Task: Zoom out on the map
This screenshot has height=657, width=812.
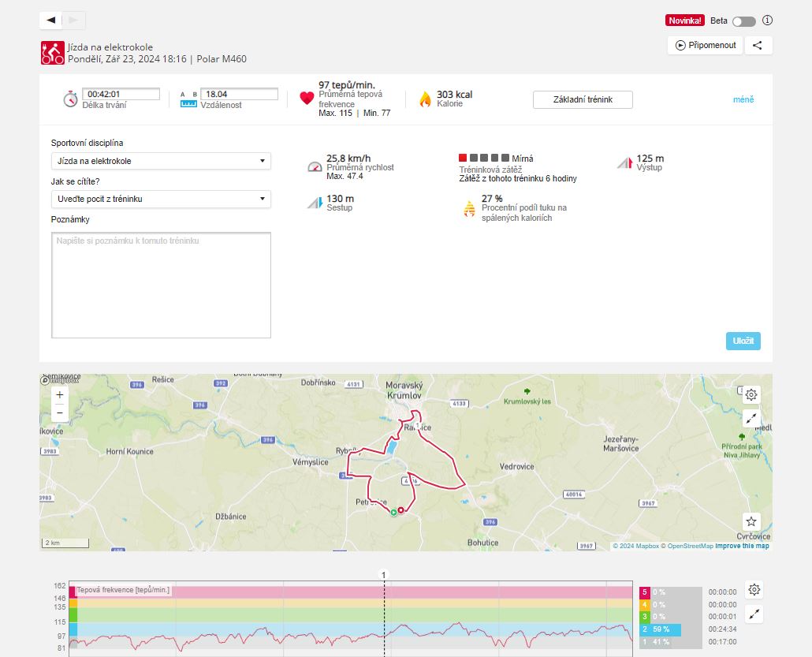Action: pyautogui.click(x=60, y=413)
